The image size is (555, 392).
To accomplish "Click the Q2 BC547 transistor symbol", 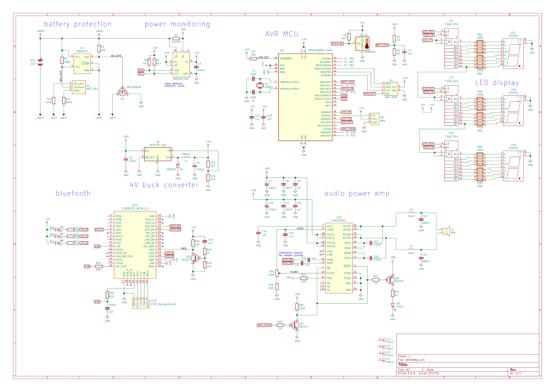I will click(x=195, y=258).
